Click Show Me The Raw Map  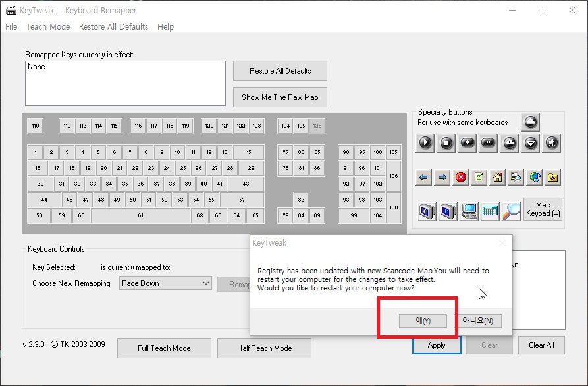click(x=280, y=97)
